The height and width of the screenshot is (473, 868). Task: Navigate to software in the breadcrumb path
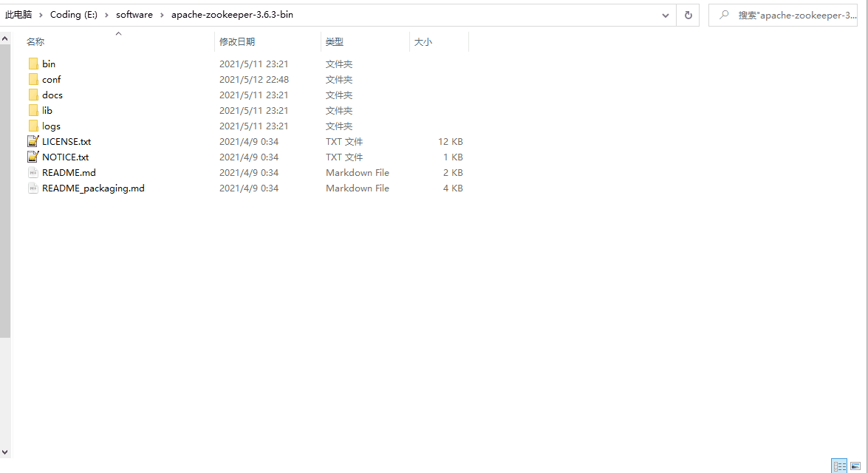[x=134, y=14]
